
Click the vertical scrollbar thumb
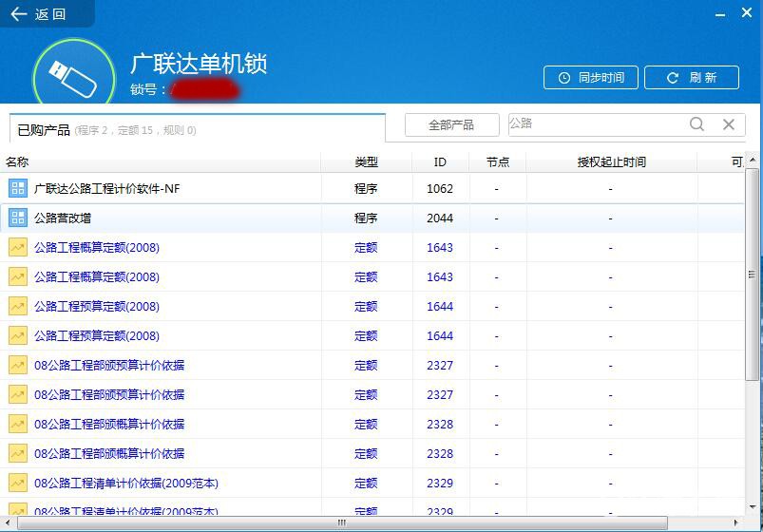[x=752, y=275]
